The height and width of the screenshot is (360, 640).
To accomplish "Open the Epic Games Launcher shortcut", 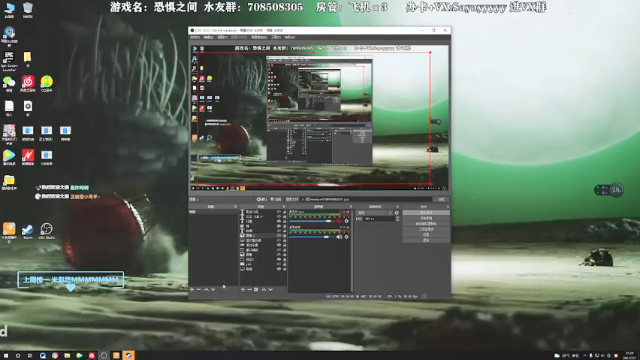I will (x=9, y=60).
